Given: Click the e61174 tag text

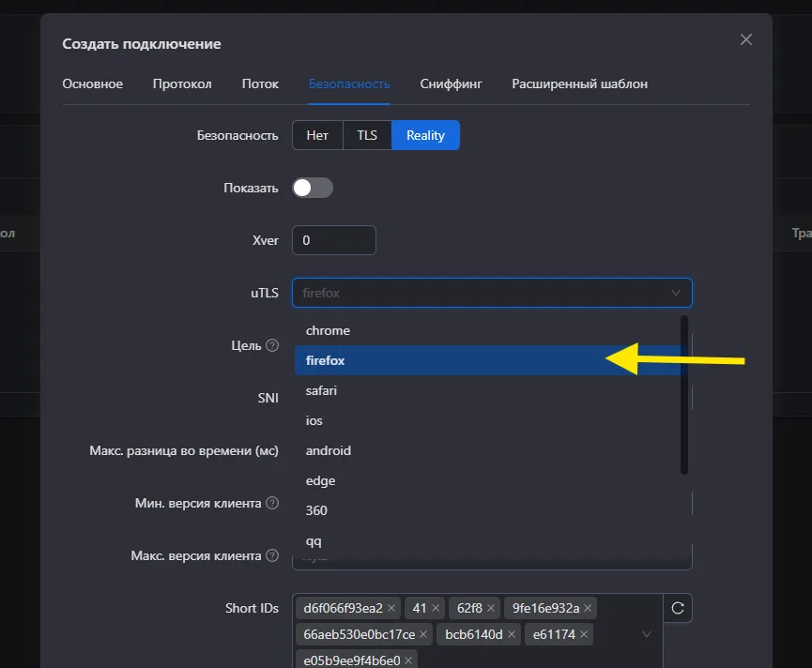Looking at the screenshot, I should (x=554, y=634).
